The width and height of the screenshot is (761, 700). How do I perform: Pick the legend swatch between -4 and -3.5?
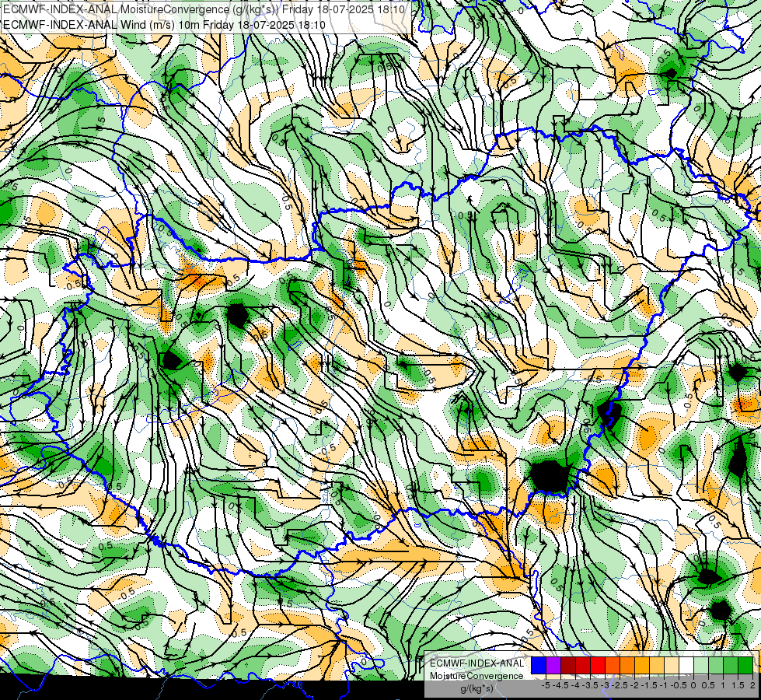(583, 665)
